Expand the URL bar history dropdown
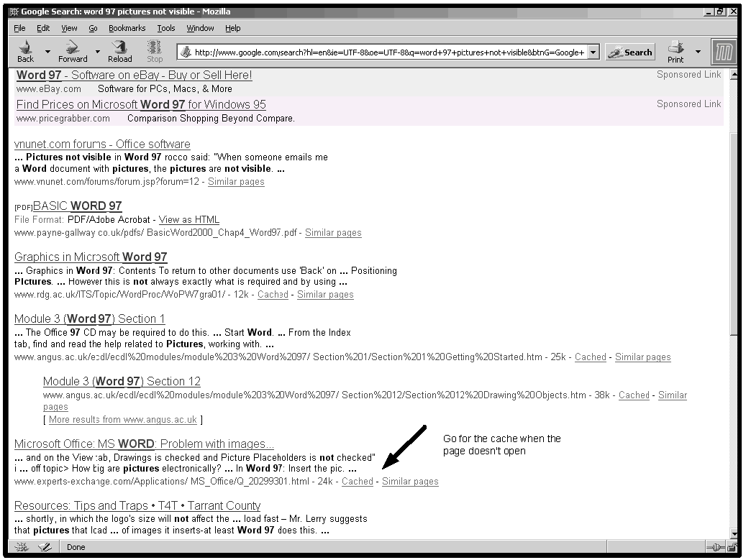 click(x=593, y=52)
